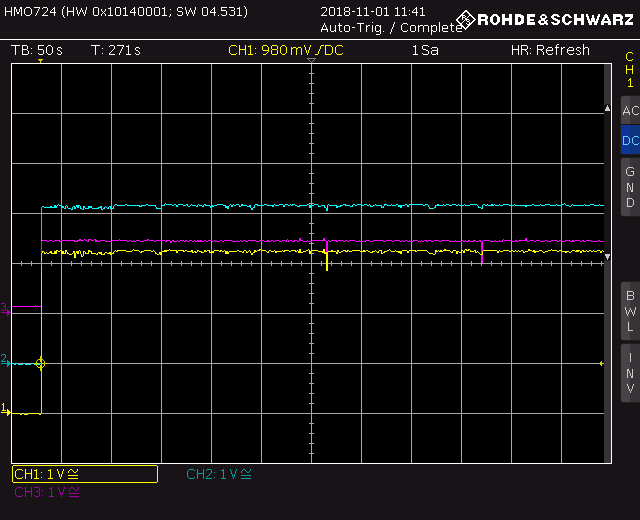Click the 1 Sa sample rate readout
This screenshot has height=520, width=640.
coord(425,50)
